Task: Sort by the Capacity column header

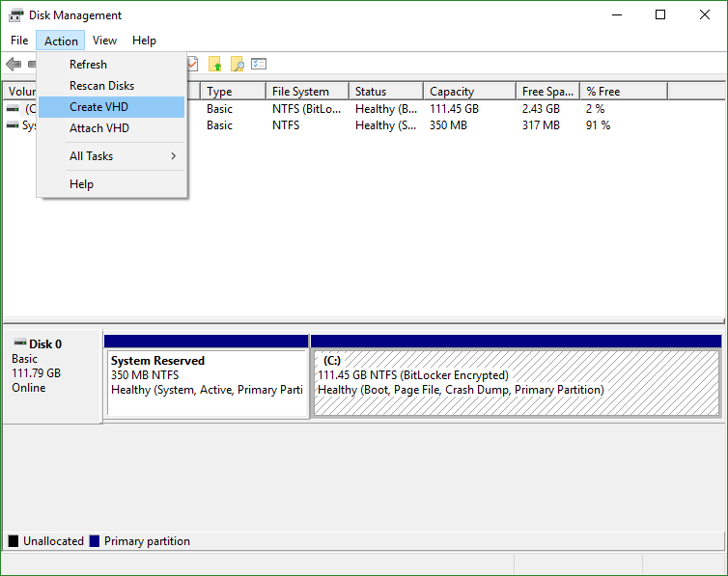Action: point(468,92)
